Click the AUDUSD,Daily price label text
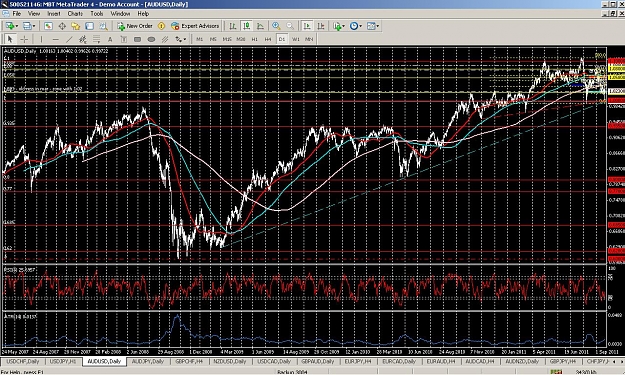This screenshot has width=625, height=375. (x=20, y=51)
